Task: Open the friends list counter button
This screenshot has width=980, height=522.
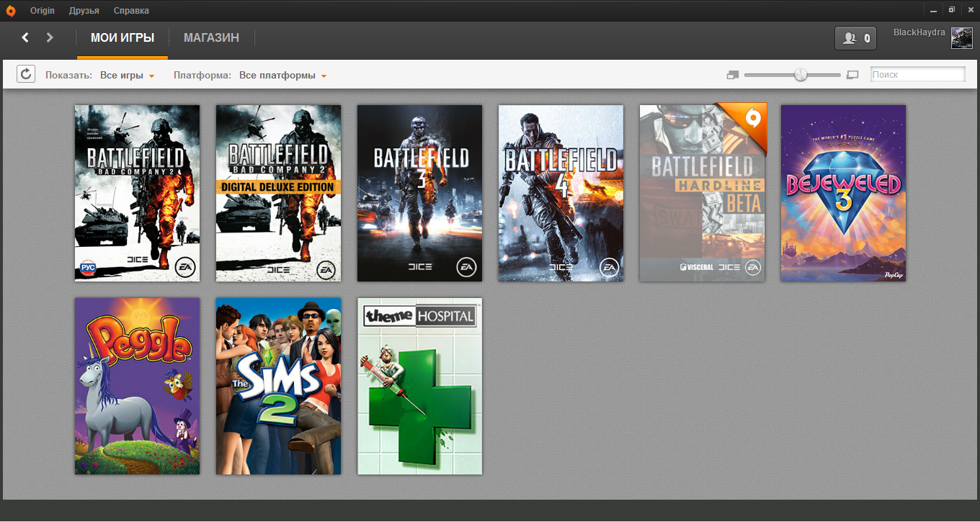Action: pos(855,38)
